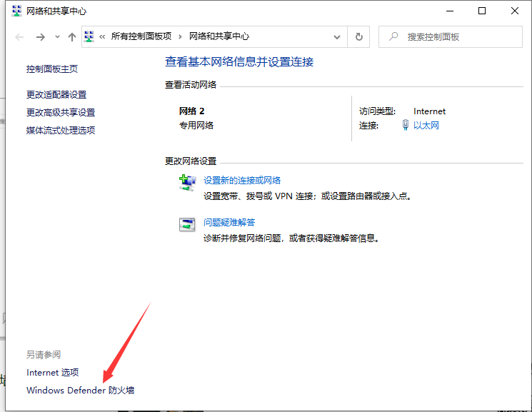
Task: Open 更改适配器设置 in the sidebar
Action: pos(56,95)
